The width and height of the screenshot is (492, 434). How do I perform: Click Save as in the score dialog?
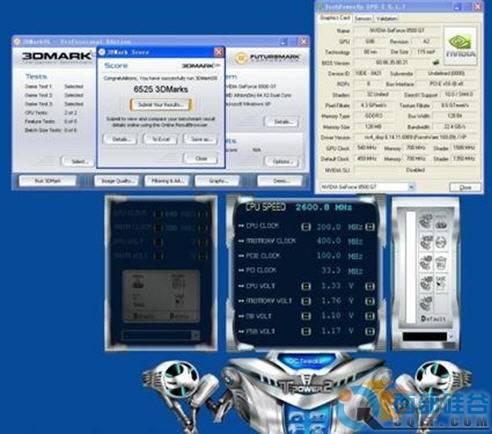[x=201, y=139]
